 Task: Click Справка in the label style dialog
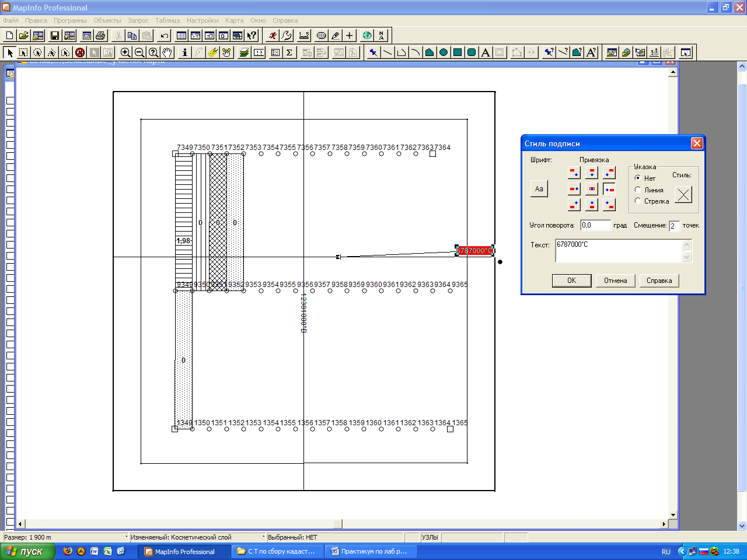point(659,281)
